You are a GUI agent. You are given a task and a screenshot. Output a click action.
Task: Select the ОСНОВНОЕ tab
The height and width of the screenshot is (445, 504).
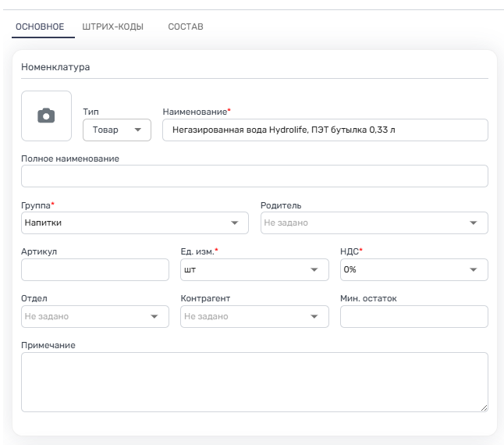point(40,27)
